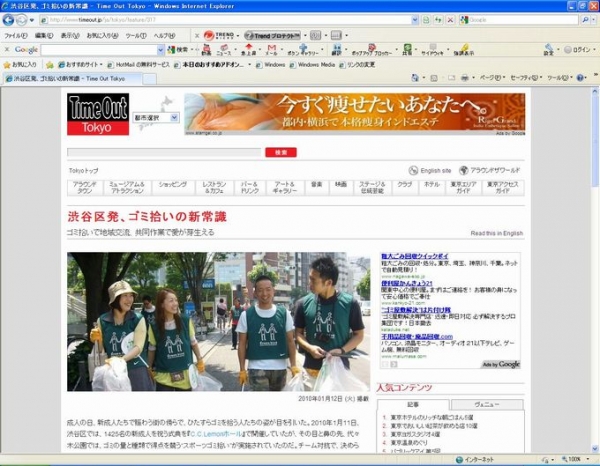Click the add-to-favorites-bar star icon
The height and width of the screenshot is (466, 600).
click(49, 65)
